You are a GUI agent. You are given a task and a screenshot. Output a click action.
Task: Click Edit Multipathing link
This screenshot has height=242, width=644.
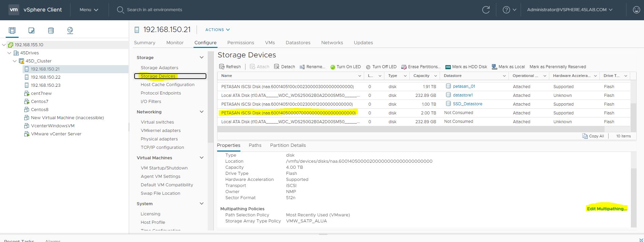click(x=607, y=209)
